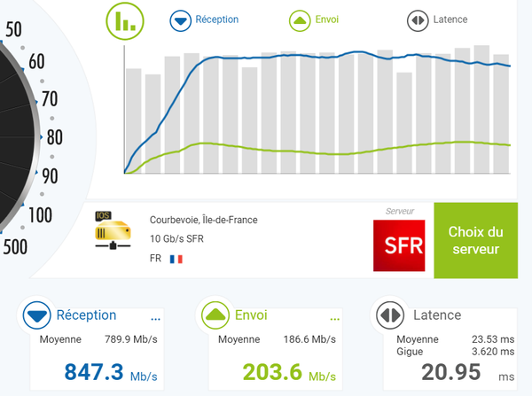The height and width of the screenshot is (396, 532).
Task: Click the Choix du serveur button
Action: point(475,240)
